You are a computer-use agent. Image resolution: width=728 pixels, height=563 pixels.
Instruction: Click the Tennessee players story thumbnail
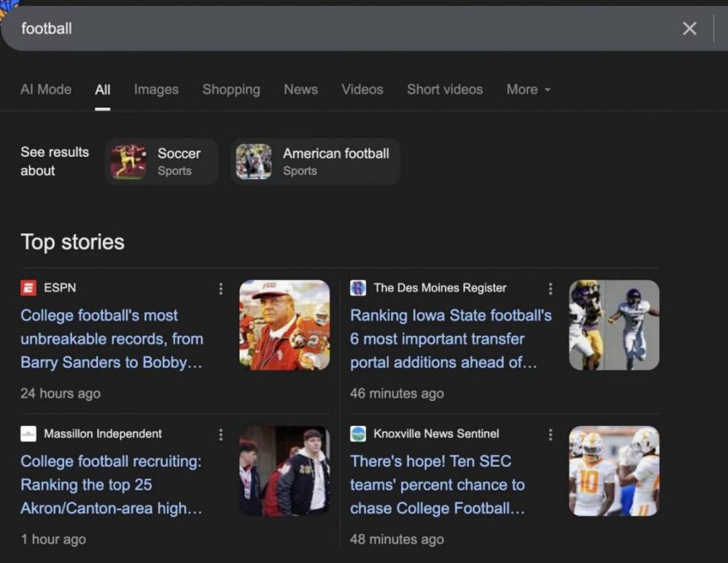coord(614,471)
